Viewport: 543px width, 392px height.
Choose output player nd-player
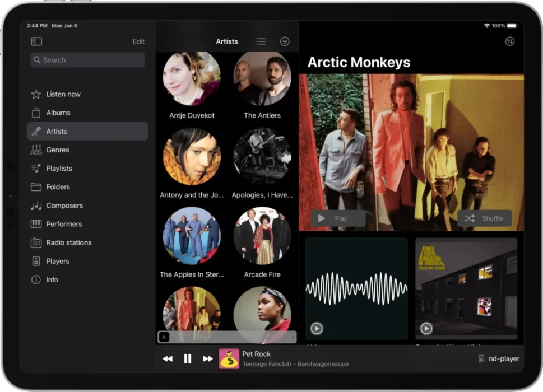(x=499, y=359)
